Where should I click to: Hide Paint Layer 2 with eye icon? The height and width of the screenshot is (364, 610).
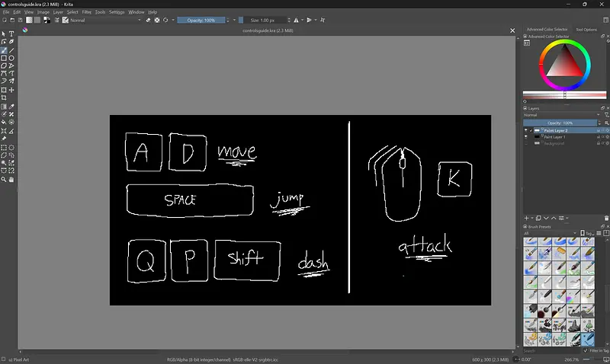tap(526, 131)
